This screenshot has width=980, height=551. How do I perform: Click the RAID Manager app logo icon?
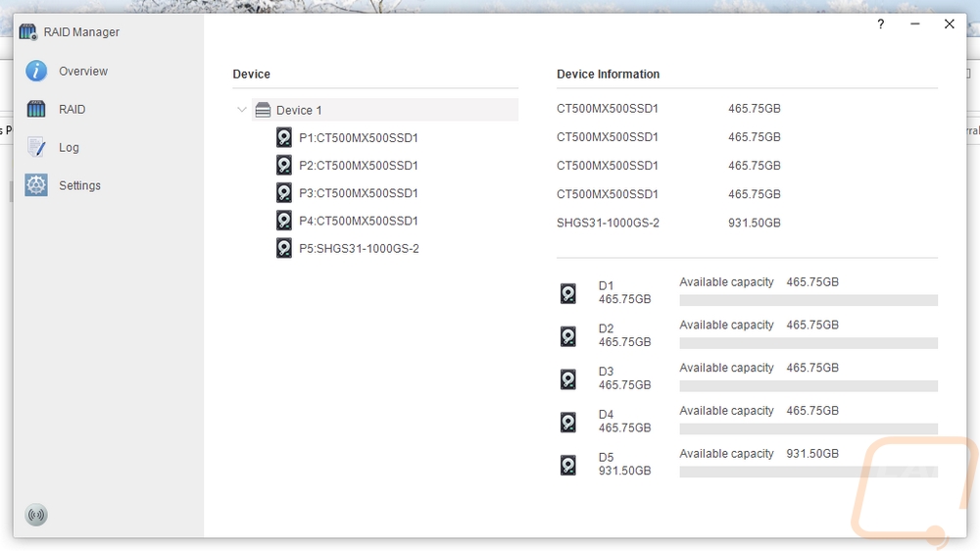click(x=28, y=32)
